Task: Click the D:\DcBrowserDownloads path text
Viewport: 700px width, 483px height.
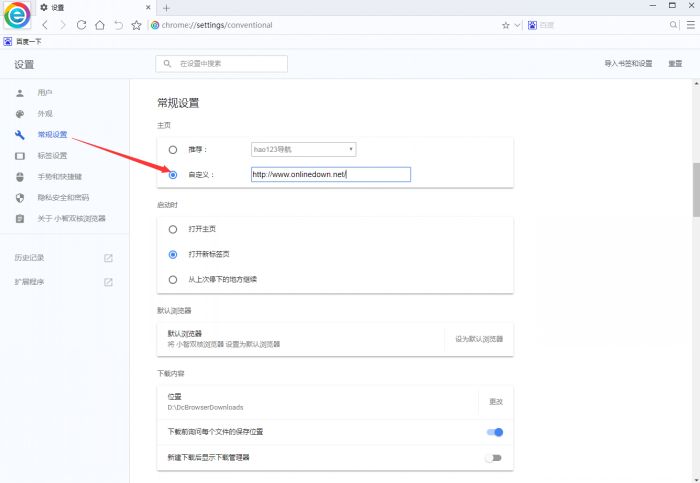Action: click(205, 408)
